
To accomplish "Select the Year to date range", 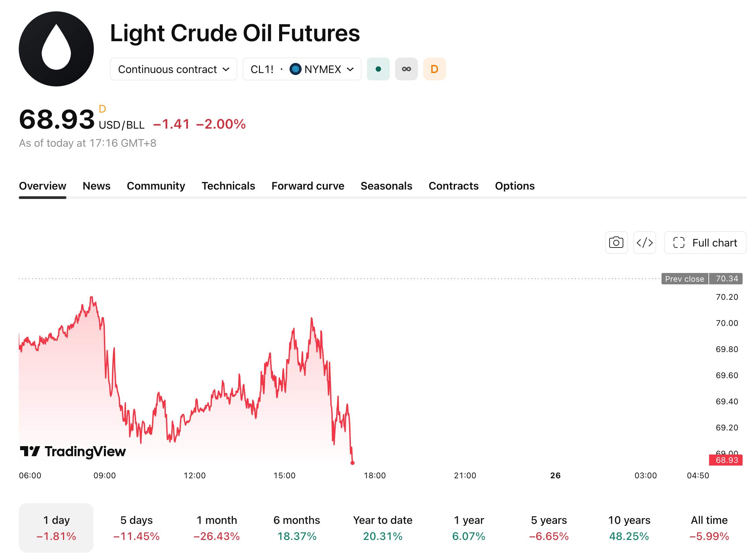I will point(383,529).
